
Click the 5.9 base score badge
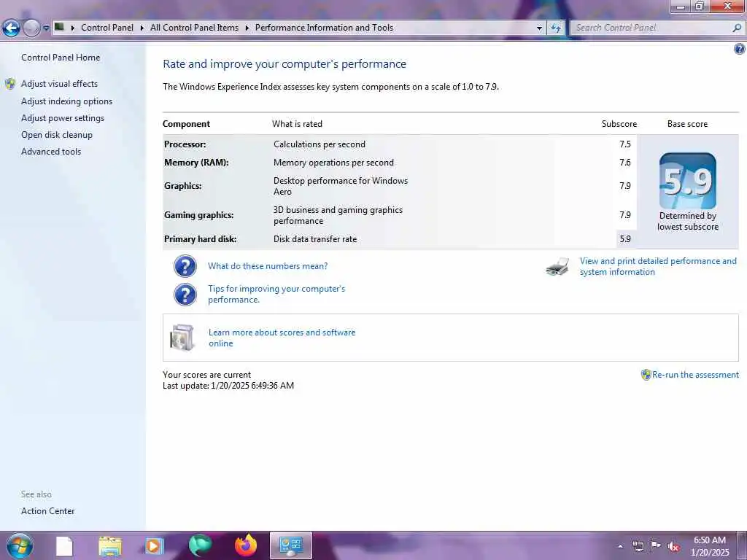[687, 181]
